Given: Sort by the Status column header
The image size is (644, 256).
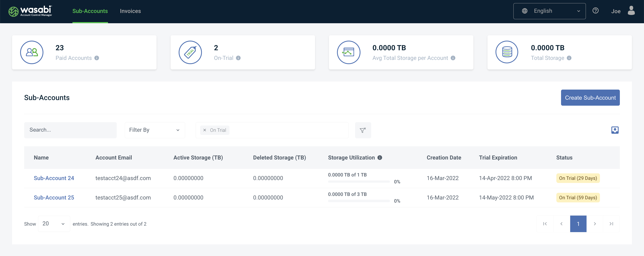Looking at the screenshot, I should click(x=564, y=157).
